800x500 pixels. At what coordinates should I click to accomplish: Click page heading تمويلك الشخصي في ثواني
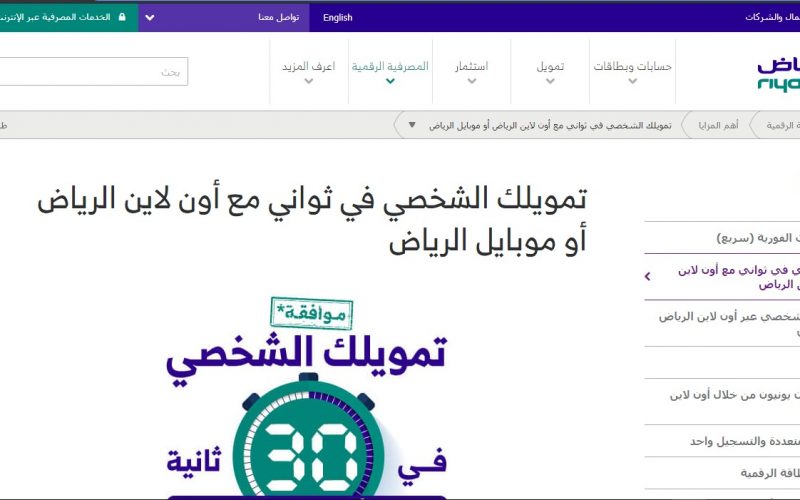(x=312, y=220)
